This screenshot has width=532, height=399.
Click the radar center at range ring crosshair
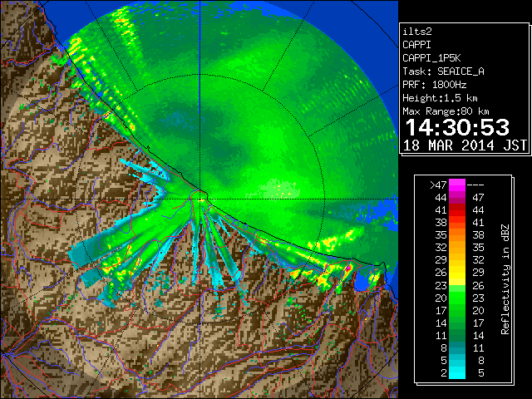coord(200,199)
